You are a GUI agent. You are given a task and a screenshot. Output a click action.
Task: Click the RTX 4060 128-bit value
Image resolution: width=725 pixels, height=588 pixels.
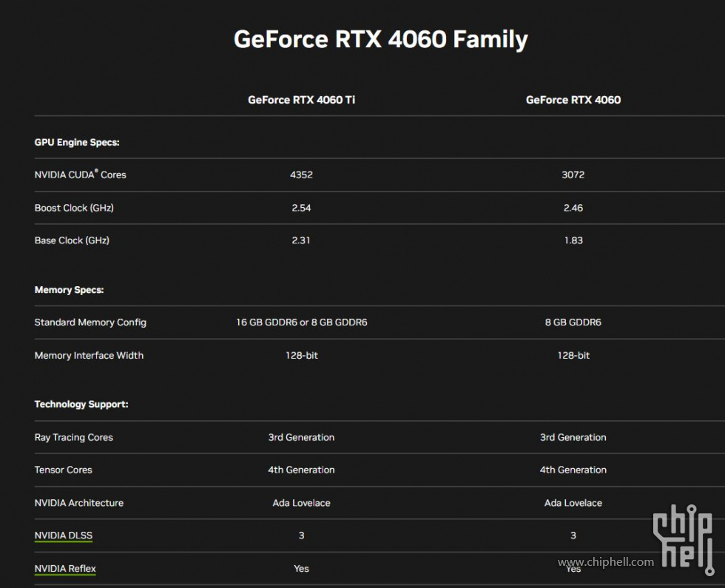[x=573, y=356]
